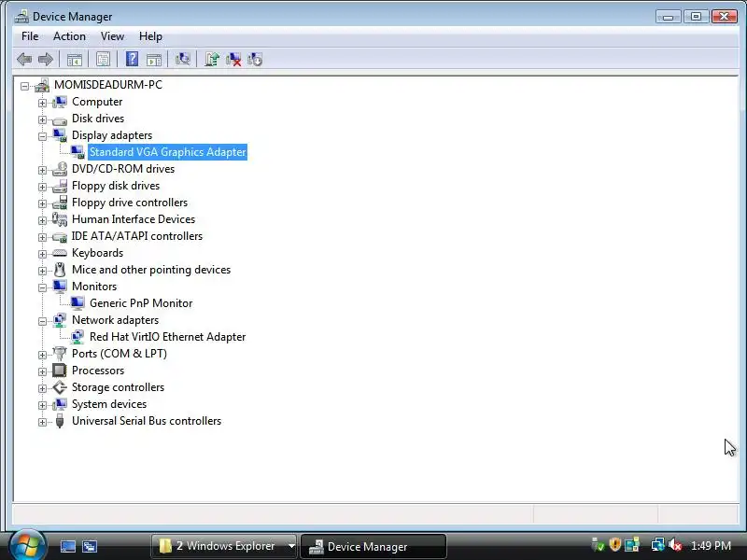
Task: Select Generic PnP Monitor entry
Action: click(x=141, y=302)
